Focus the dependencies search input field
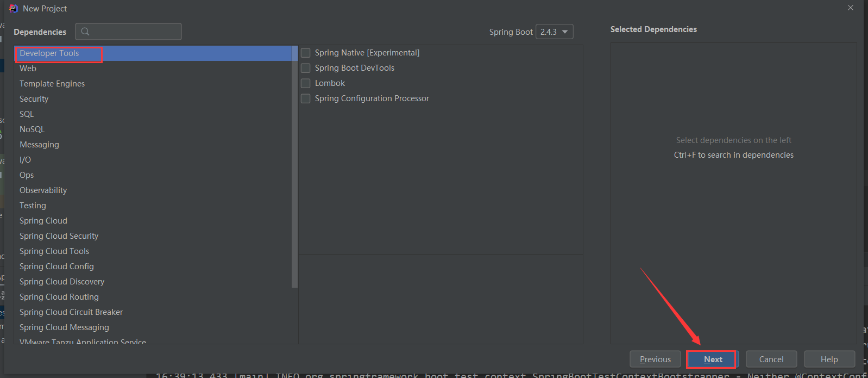The image size is (868, 378). point(128,32)
